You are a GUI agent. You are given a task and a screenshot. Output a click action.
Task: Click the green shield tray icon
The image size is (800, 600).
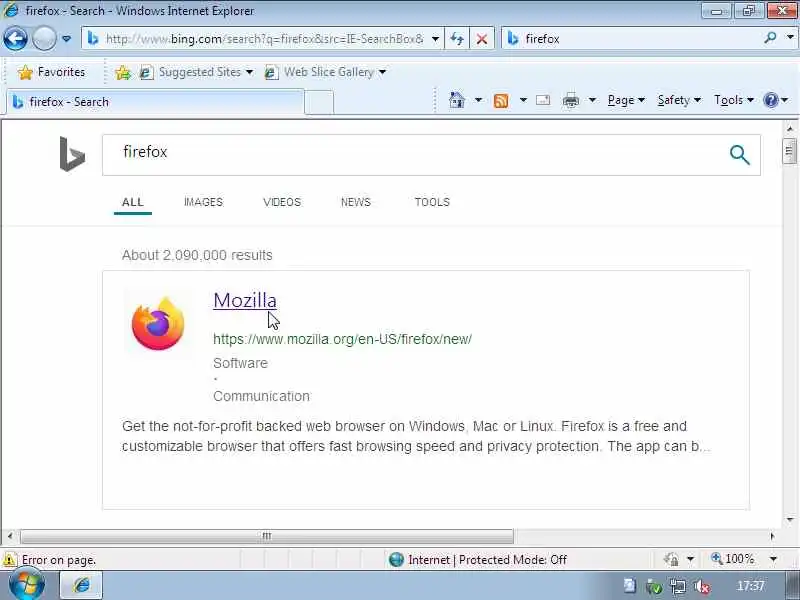(654, 587)
